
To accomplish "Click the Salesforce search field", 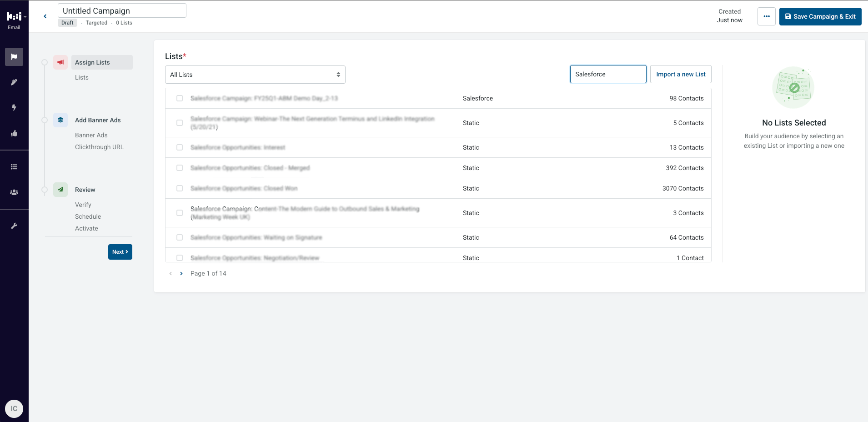I will pos(608,74).
